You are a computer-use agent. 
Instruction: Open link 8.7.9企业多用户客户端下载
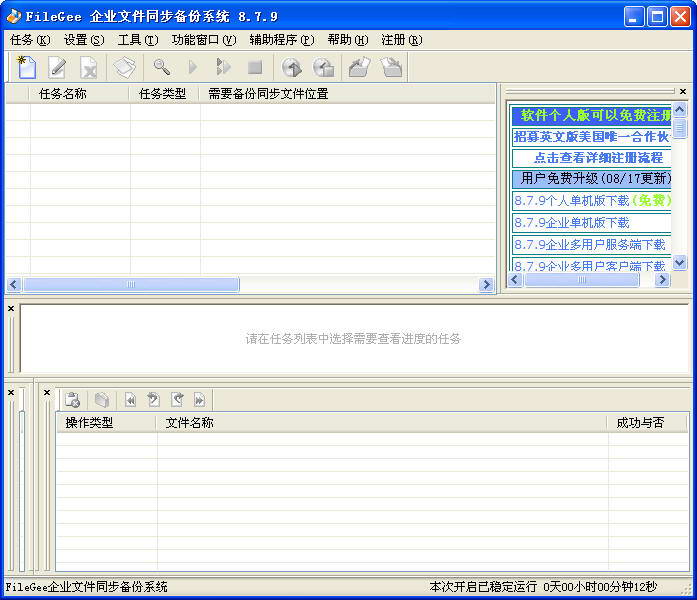click(x=592, y=265)
